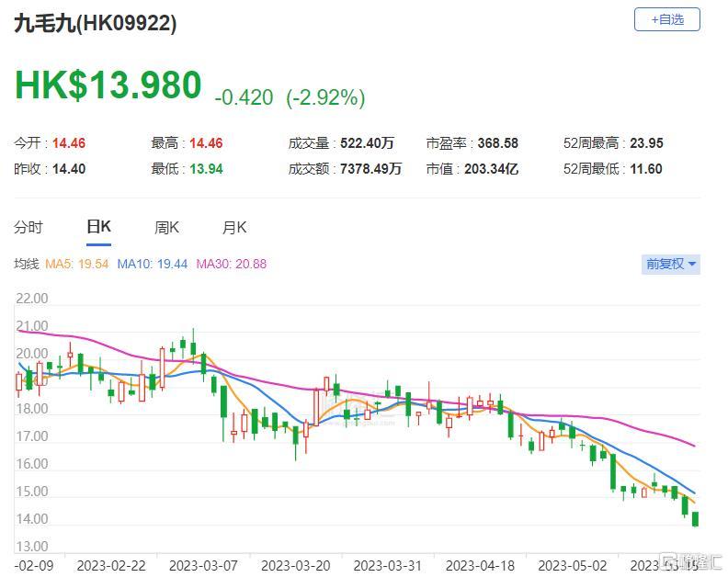Click the 2023-02-22 date axis label

point(111,566)
